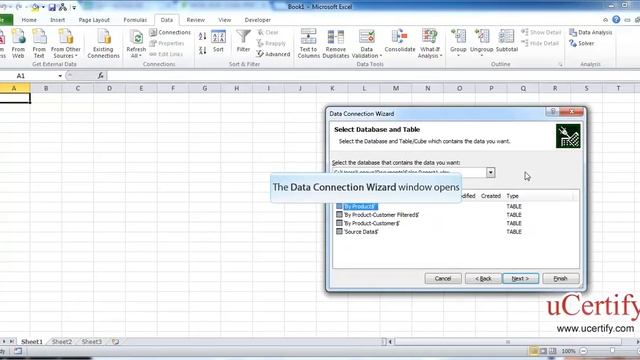Sort ascending with the A to Z icon

202,37
